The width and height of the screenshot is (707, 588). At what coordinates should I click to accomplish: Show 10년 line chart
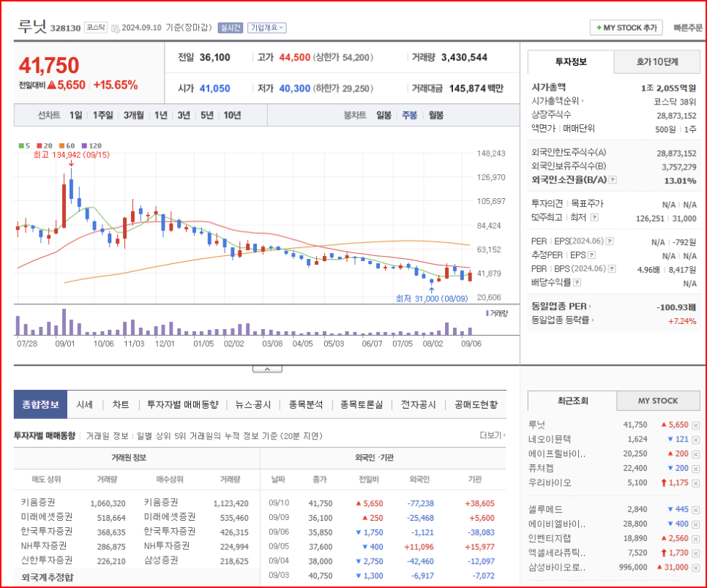[x=232, y=116]
